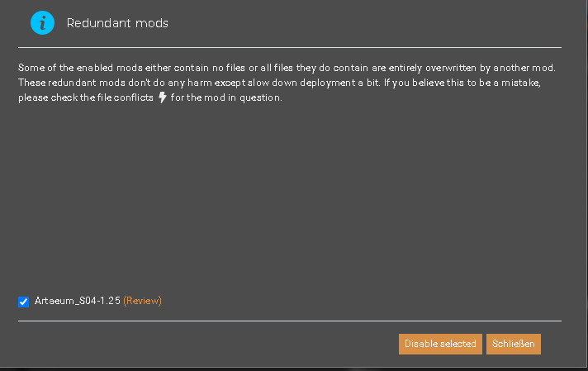Click the words 'for the mod in question'
Image resolution: width=588 pixels, height=371 pixels.
coord(227,98)
